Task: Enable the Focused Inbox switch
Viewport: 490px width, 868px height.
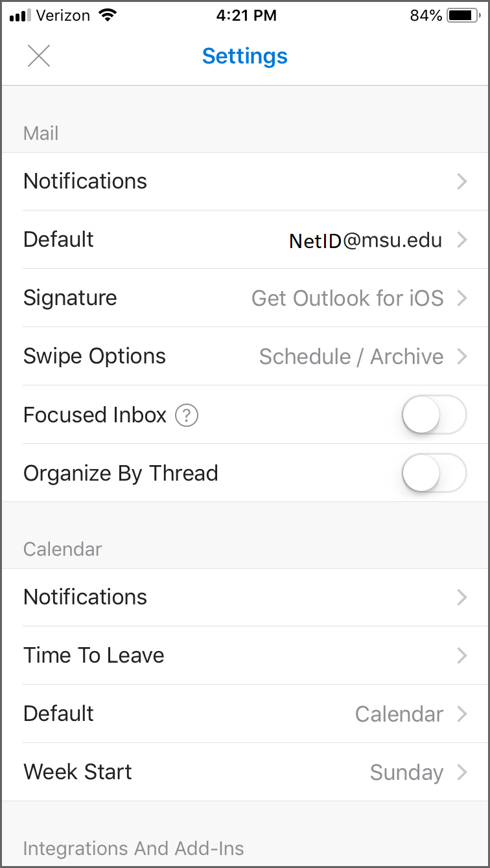Action: point(434,415)
